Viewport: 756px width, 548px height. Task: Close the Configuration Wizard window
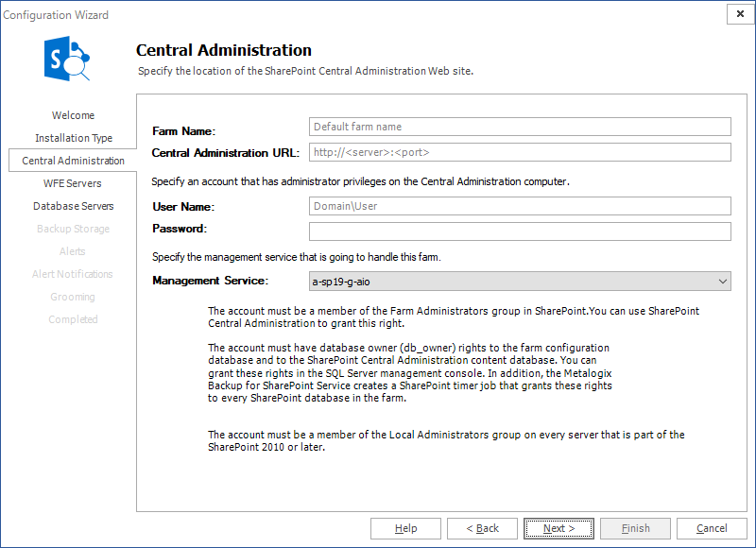click(x=739, y=14)
